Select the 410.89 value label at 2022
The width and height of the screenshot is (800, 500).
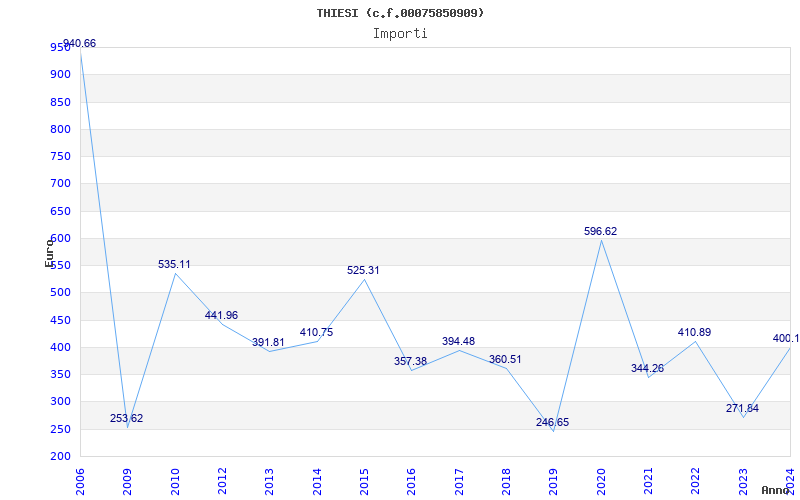pos(694,332)
